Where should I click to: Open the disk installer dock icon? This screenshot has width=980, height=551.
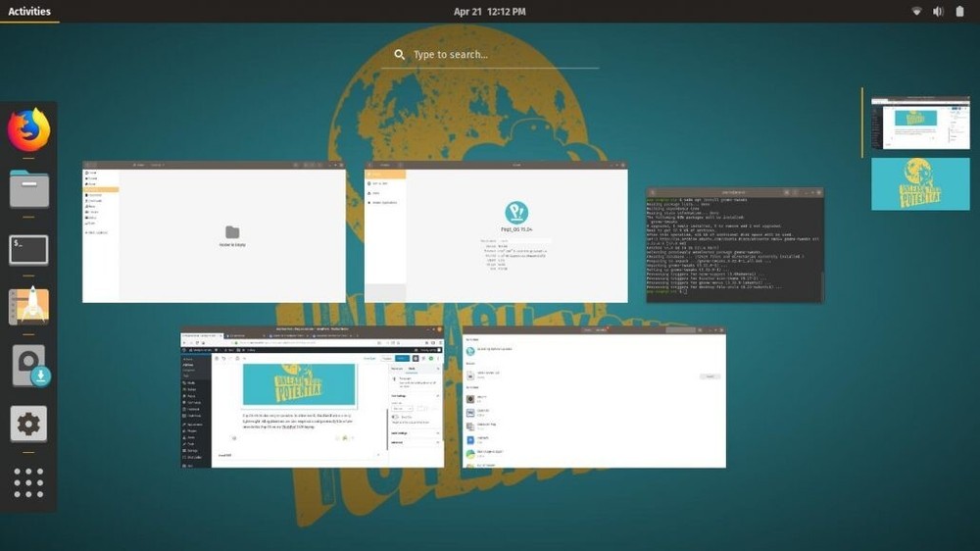point(30,366)
